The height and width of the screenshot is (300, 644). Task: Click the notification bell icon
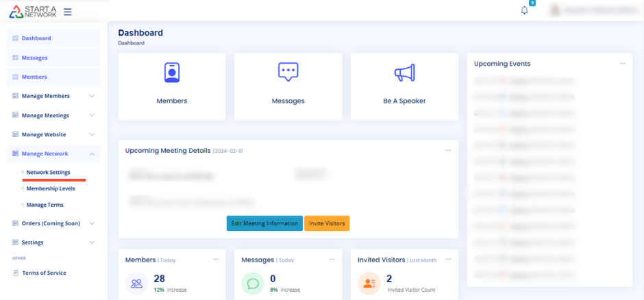525,11
